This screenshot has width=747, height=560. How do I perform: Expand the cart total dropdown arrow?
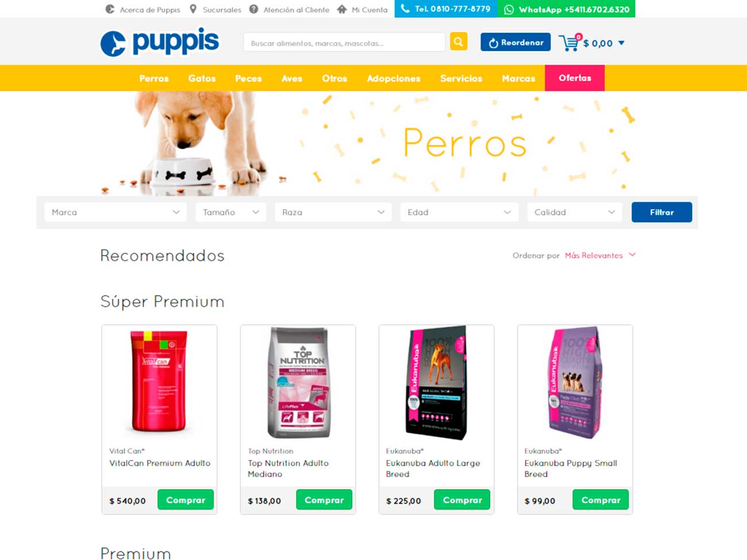tap(621, 43)
